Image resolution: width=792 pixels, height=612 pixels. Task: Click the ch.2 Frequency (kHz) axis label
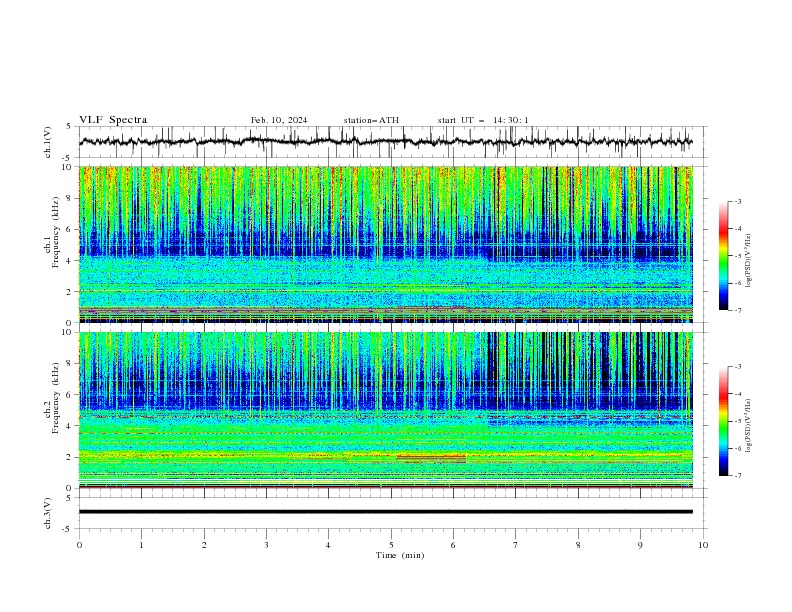pyautogui.click(x=52, y=398)
